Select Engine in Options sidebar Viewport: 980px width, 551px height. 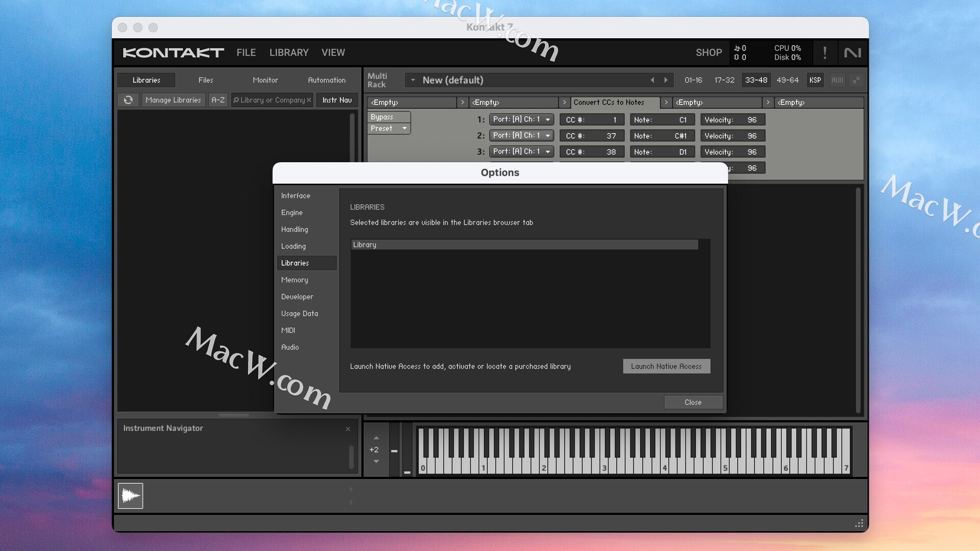pos(292,212)
